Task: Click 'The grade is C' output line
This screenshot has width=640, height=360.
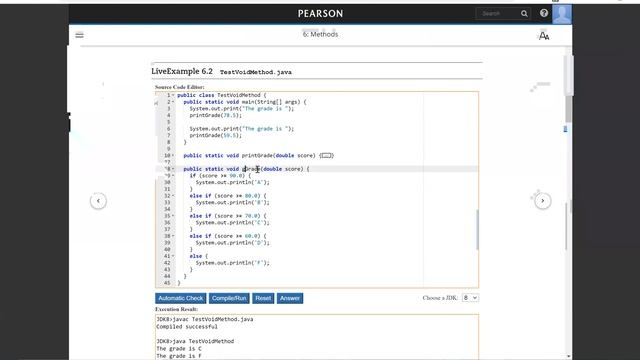Action: tap(179, 349)
